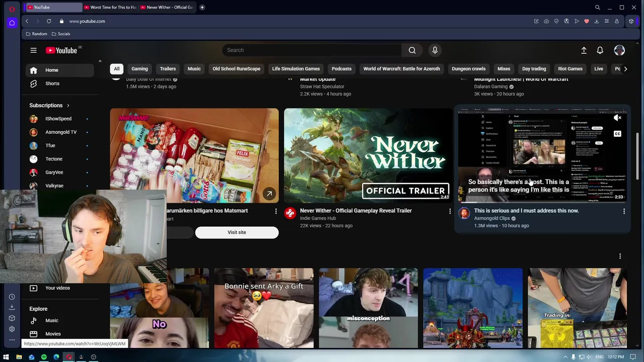Image resolution: width=644 pixels, height=362 pixels.
Task: Reload the page with browser refresh icon
Action: coord(49,21)
